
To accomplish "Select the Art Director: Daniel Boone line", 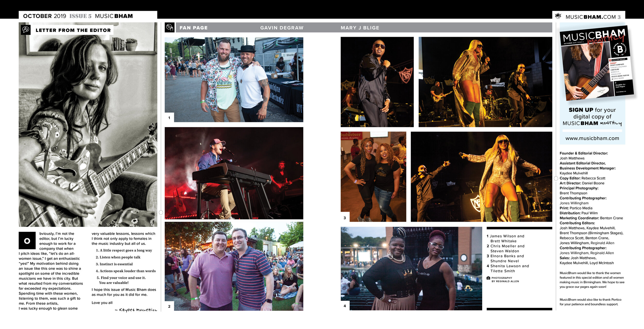I will pos(582,183).
